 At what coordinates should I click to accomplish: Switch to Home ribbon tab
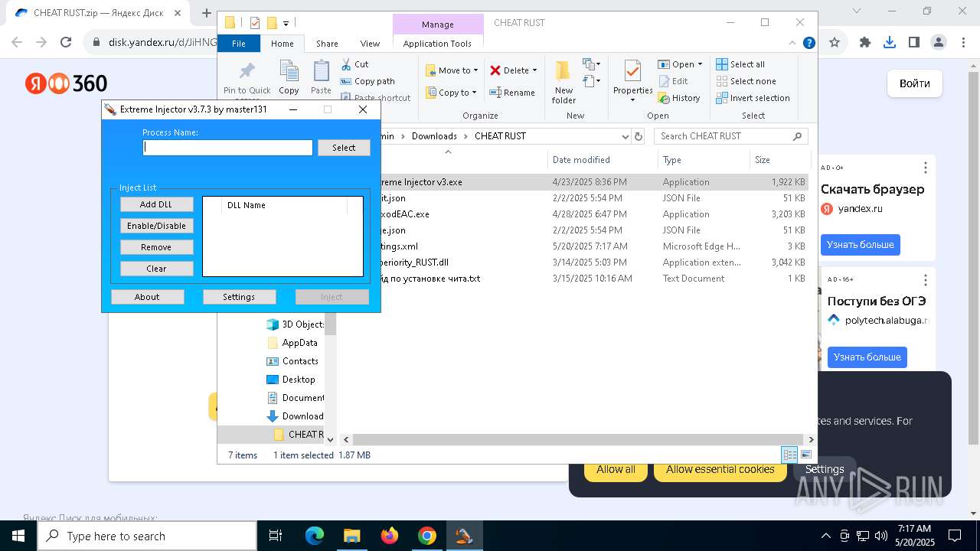(282, 44)
